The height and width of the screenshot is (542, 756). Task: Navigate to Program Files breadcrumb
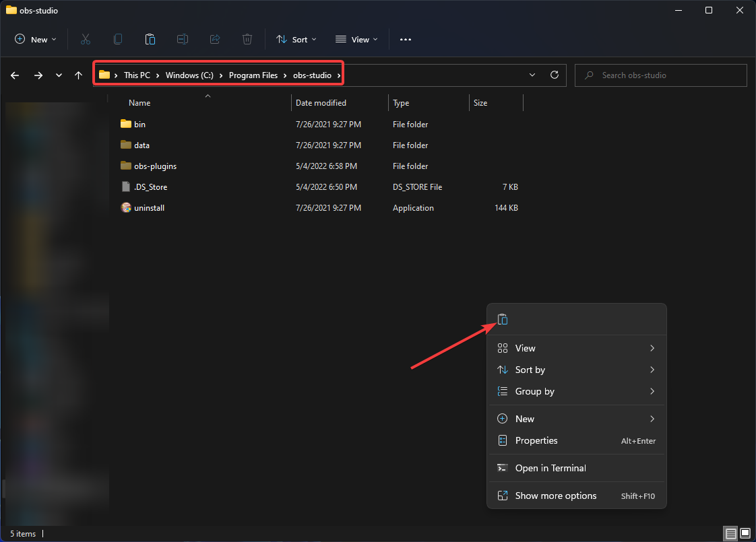pos(253,75)
